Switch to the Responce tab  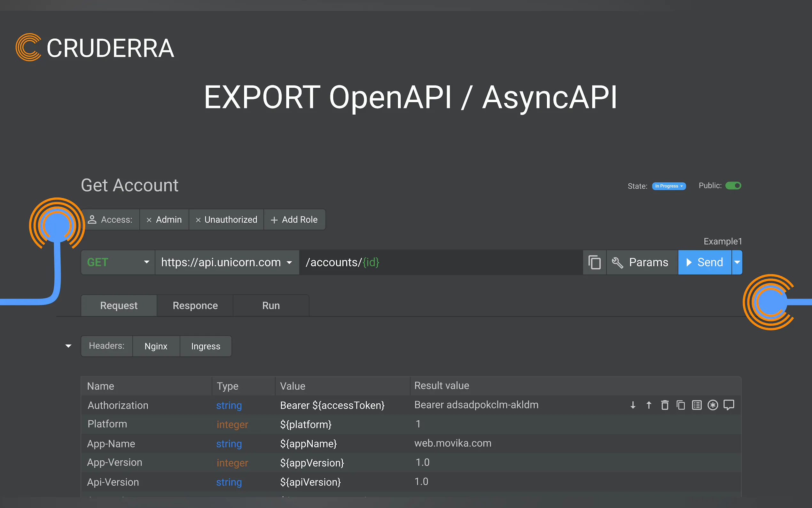pos(195,306)
